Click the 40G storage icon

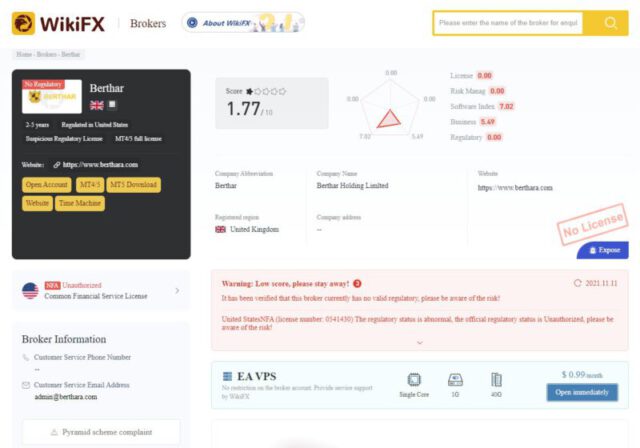(x=497, y=379)
